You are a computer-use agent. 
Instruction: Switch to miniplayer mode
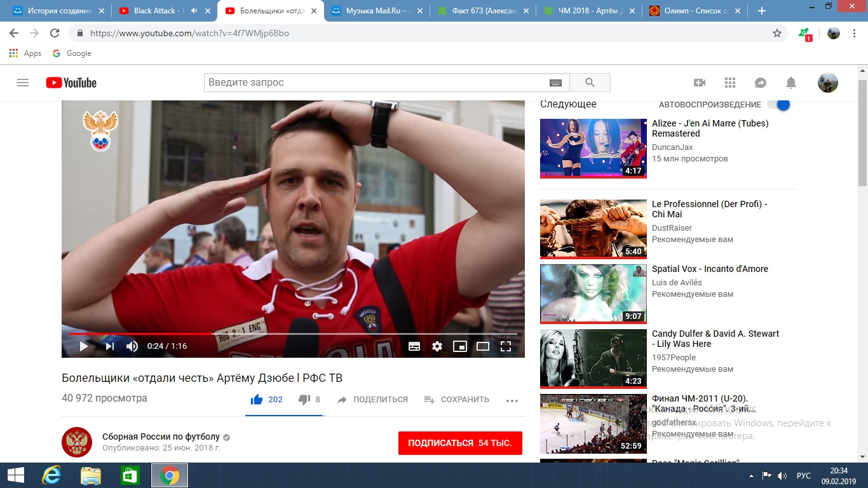click(x=460, y=346)
